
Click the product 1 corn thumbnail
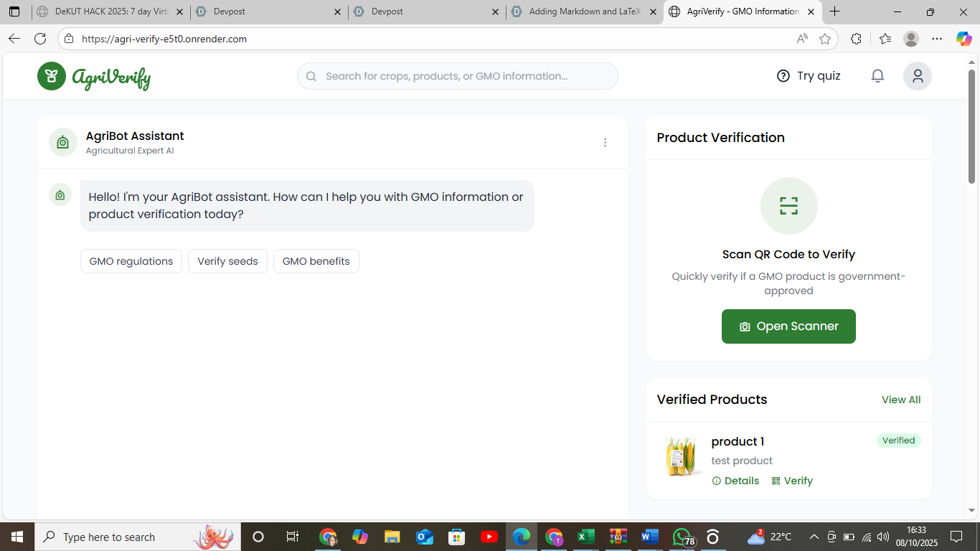[681, 457]
